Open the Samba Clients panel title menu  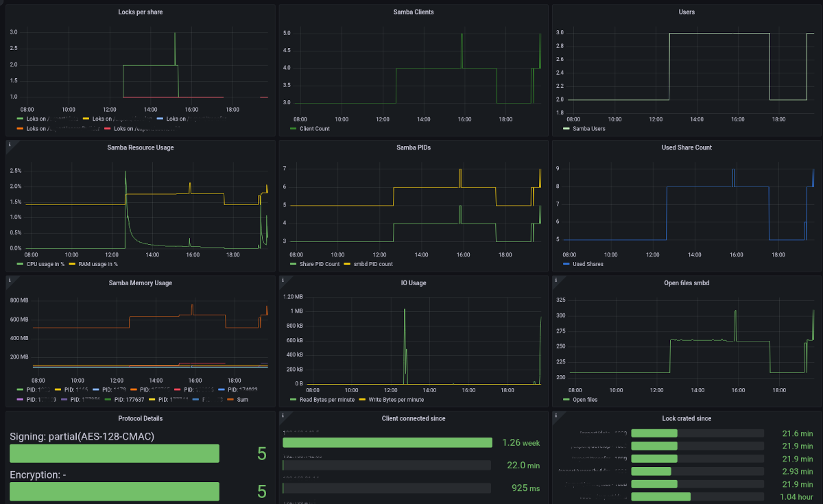coord(414,12)
